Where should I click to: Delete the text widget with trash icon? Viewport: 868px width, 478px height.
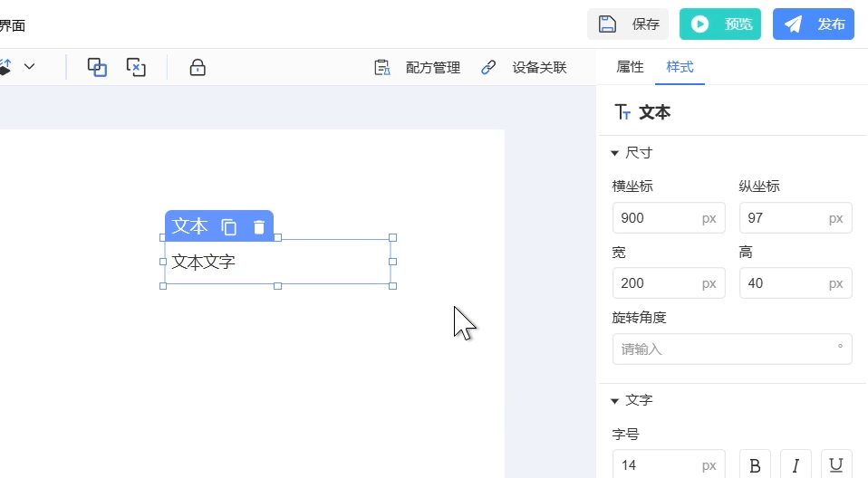pyautogui.click(x=259, y=226)
